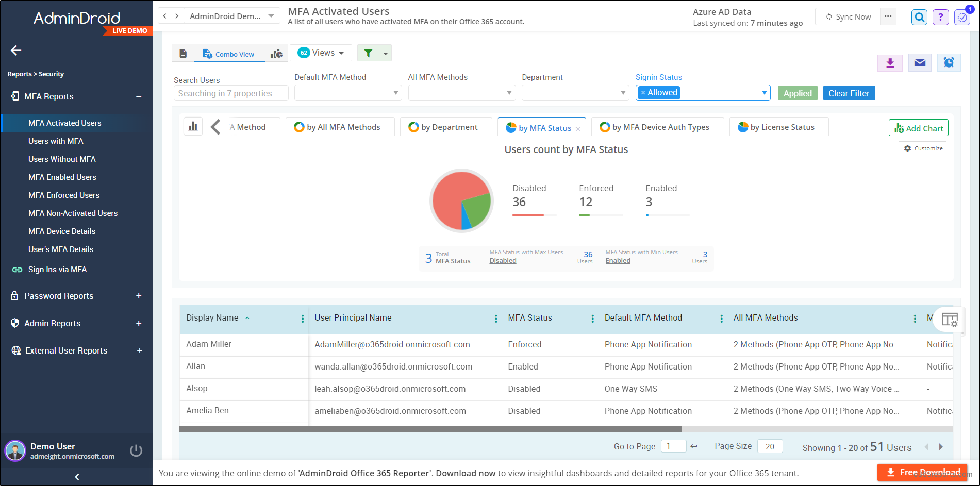The image size is (980, 486).
Task: Open All MFA Methods column menu
Action: [915, 319]
